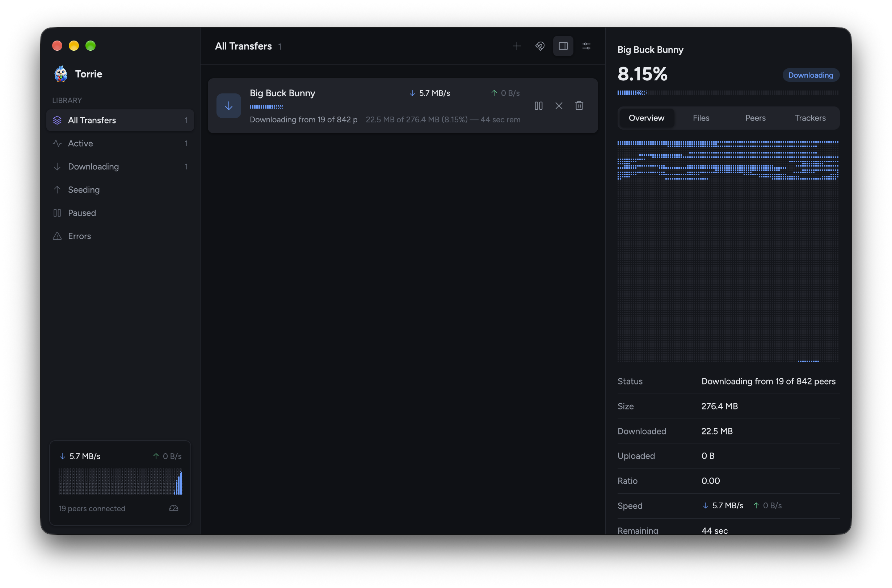892x588 pixels.
Task: Click the 0.00 ratio value
Action: (711, 481)
